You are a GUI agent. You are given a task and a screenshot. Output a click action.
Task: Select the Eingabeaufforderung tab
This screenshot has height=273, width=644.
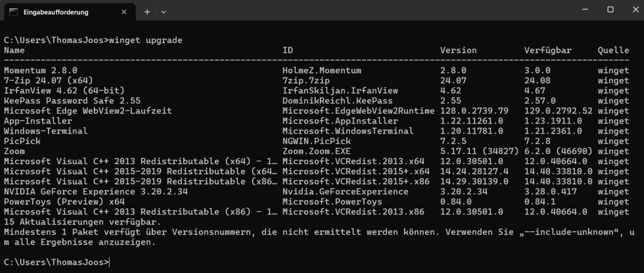[69, 12]
